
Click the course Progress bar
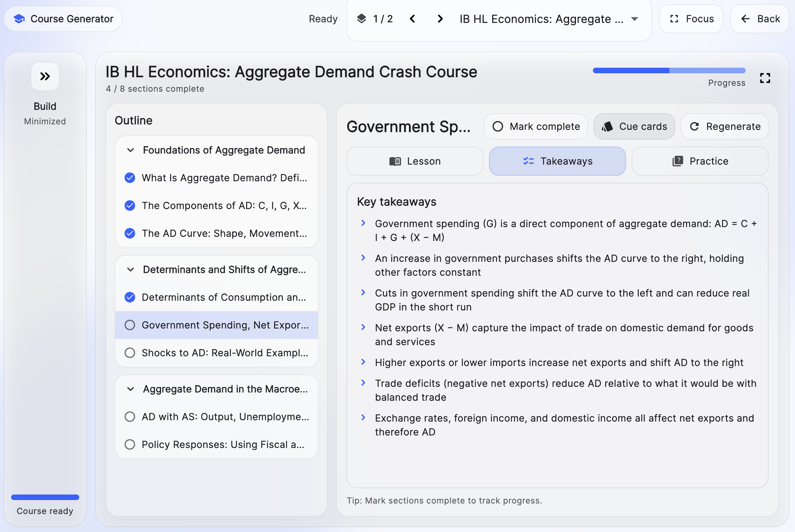[x=669, y=70]
